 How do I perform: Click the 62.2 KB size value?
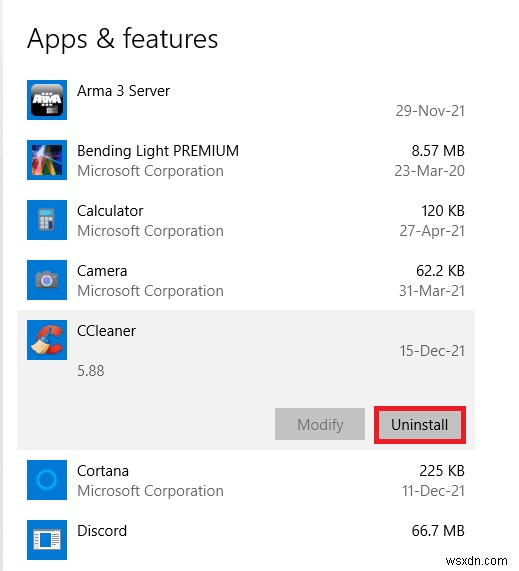[440, 271]
